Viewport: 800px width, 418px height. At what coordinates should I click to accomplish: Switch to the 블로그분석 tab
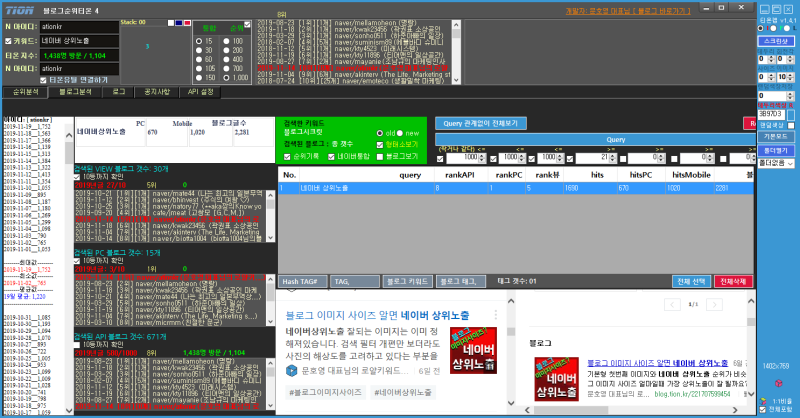click(x=75, y=92)
